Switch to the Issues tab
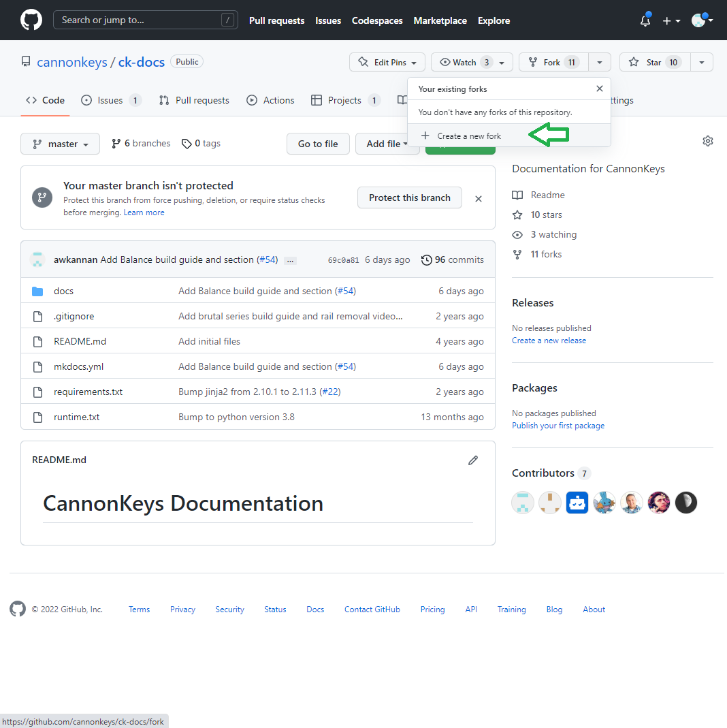 pyautogui.click(x=110, y=100)
